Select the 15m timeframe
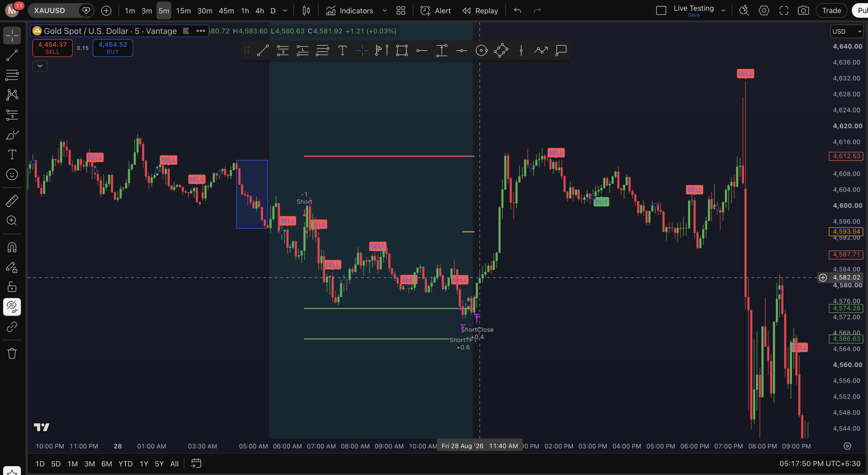 (183, 11)
